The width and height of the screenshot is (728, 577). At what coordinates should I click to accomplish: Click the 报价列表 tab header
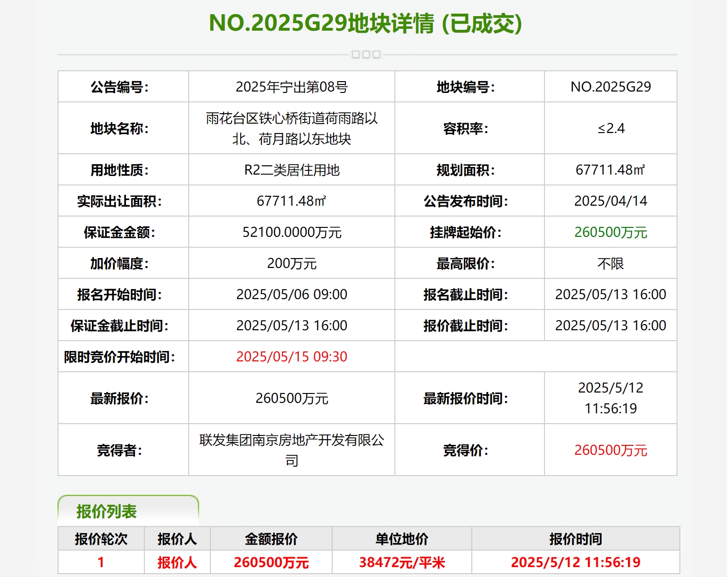107,511
